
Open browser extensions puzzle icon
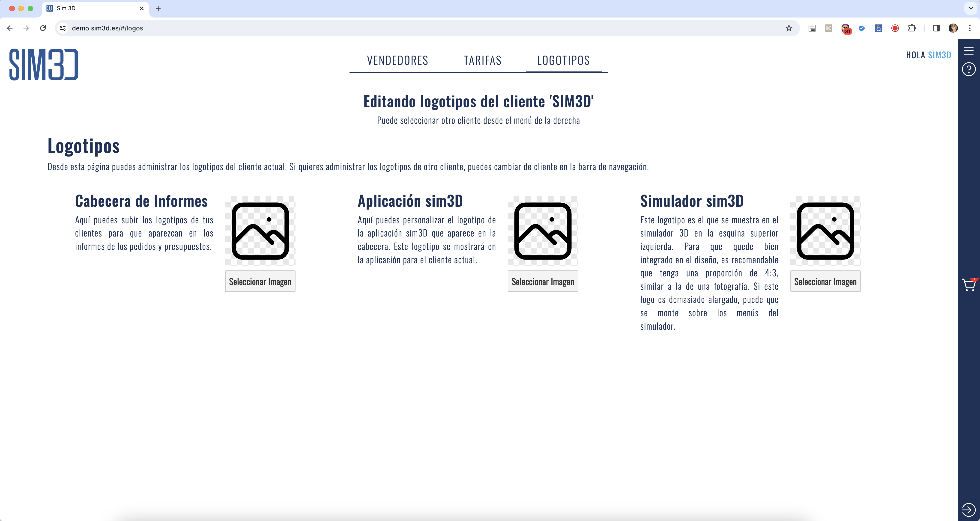(911, 28)
